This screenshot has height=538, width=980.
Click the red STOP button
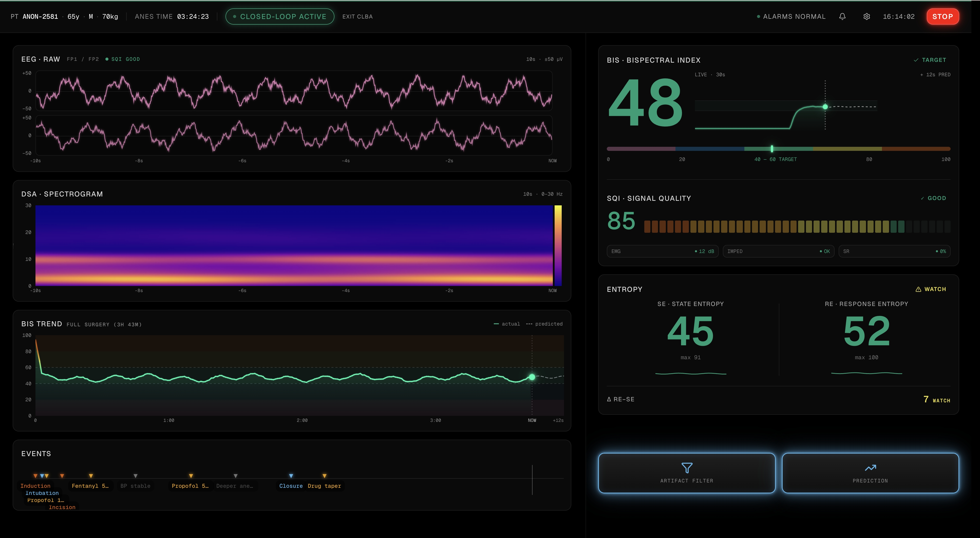point(942,16)
